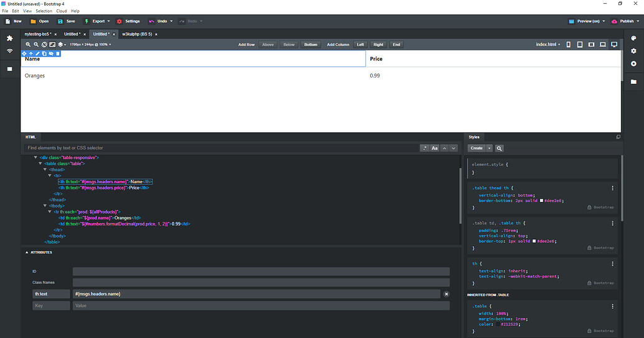Open the index.html page dropdown
644x338 pixels.
coord(548,45)
